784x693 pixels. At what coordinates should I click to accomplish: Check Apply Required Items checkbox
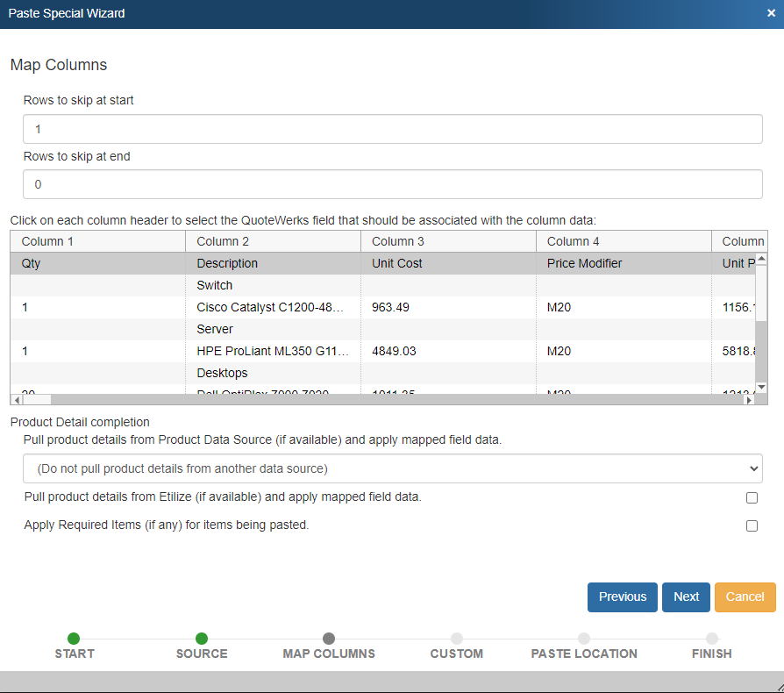click(752, 526)
